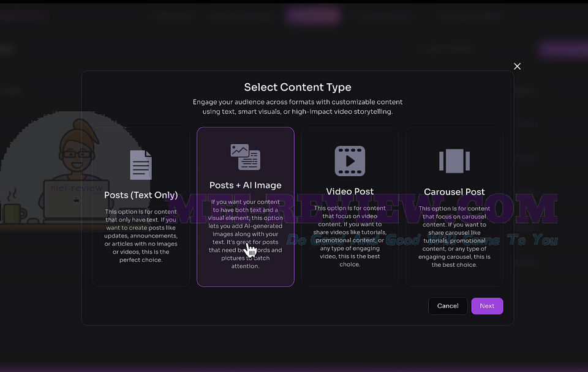
Task: Click the description about sharing carousel content
Action: coord(454,237)
